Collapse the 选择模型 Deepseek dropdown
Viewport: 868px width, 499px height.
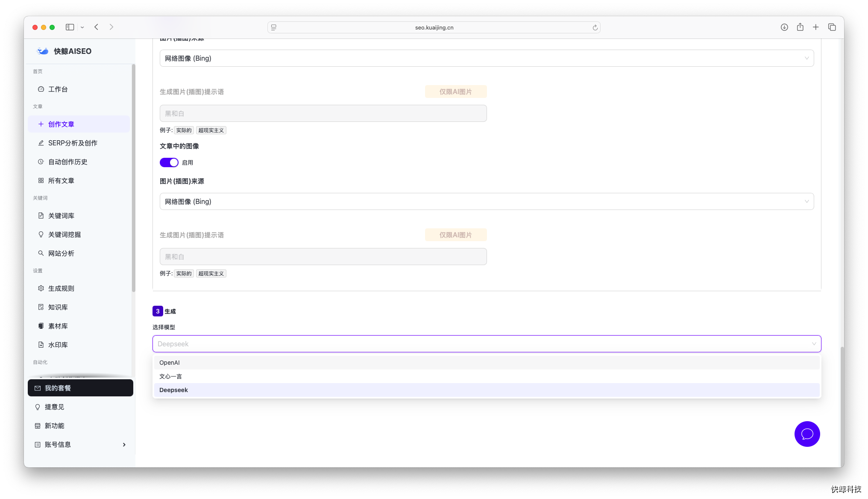pyautogui.click(x=487, y=344)
